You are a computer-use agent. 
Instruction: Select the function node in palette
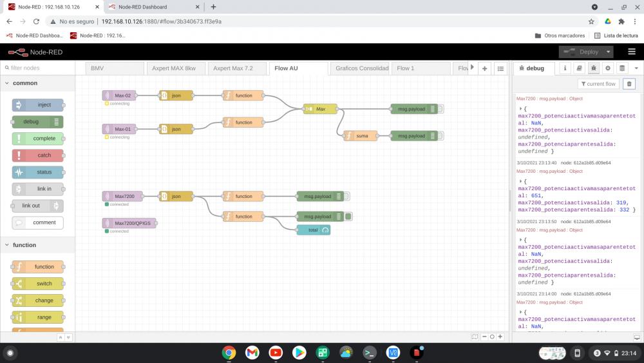coord(38,267)
